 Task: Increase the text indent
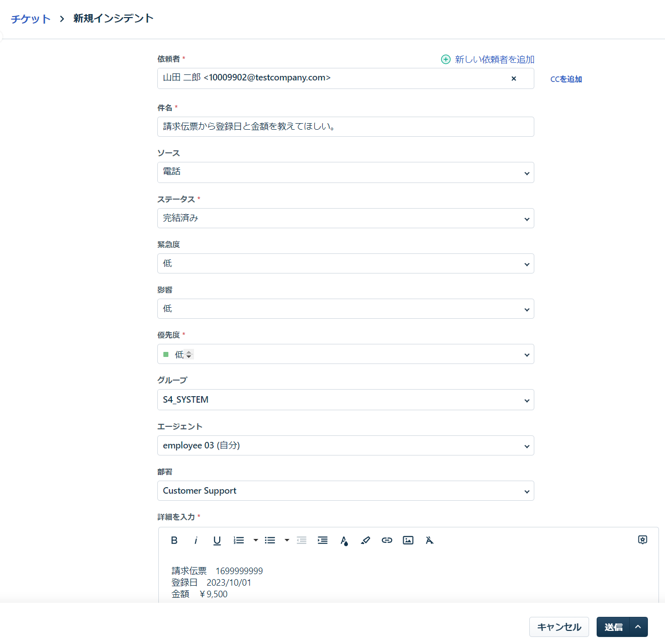point(322,540)
